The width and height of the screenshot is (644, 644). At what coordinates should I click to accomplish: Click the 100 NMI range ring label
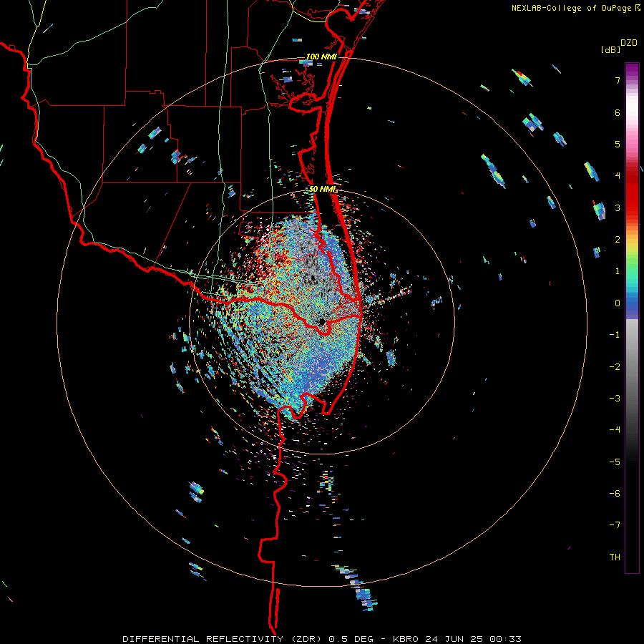321,57
